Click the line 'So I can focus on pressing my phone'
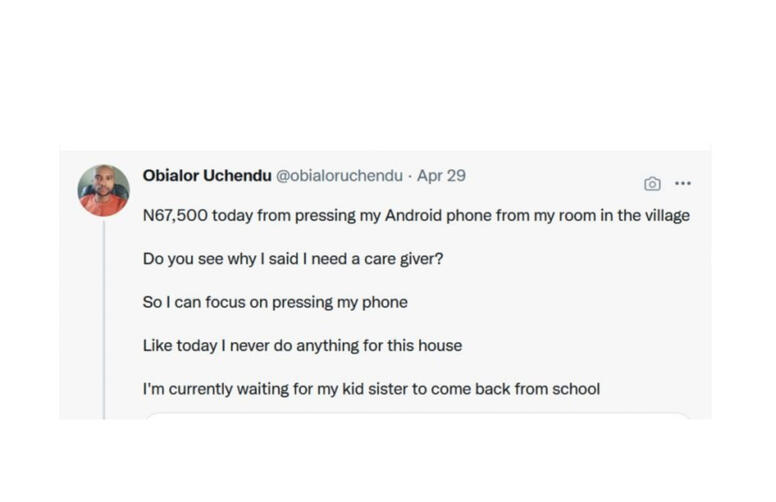The height and width of the screenshot is (502, 776). 275,302
